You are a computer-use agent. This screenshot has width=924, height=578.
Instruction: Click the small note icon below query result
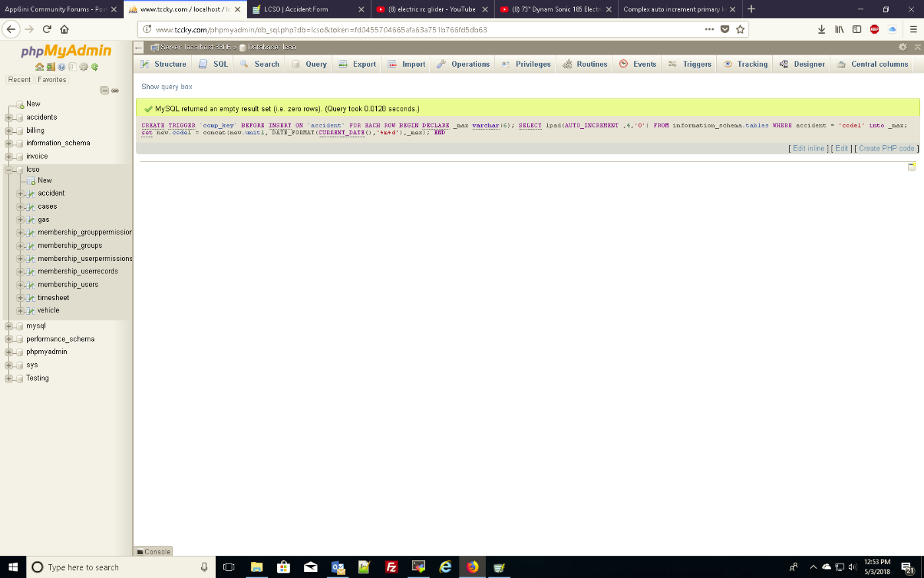click(911, 166)
